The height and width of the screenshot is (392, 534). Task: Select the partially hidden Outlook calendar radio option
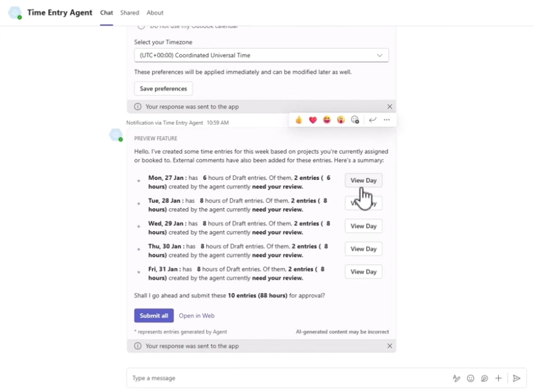(141, 26)
